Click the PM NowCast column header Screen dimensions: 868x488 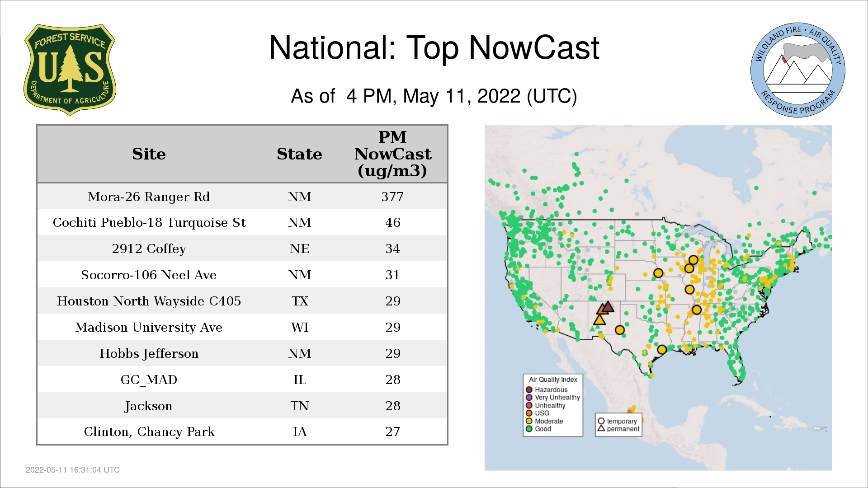[x=392, y=154]
